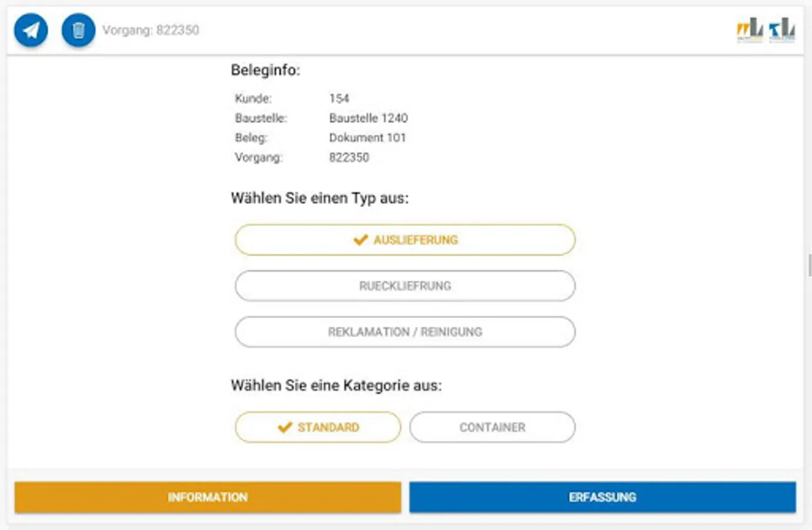Click the scrollbar handle on right edge
The height and width of the screenshot is (530, 812).
(x=810, y=265)
